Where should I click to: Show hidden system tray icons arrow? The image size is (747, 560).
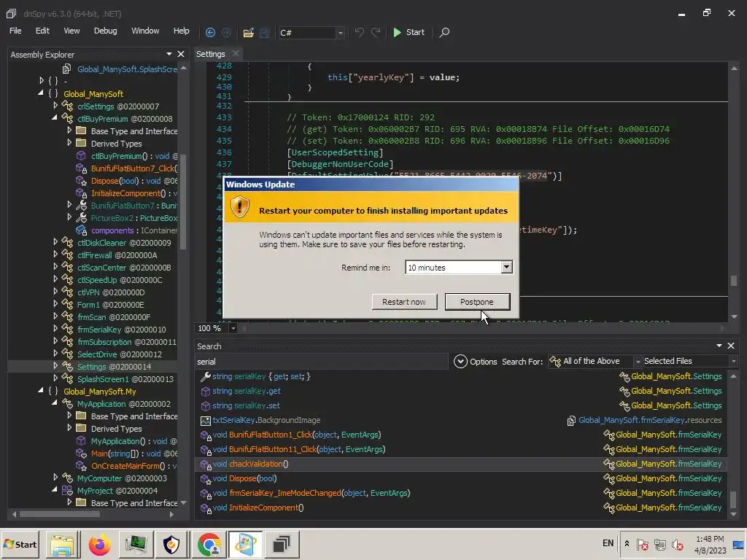click(x=627, y=543)
